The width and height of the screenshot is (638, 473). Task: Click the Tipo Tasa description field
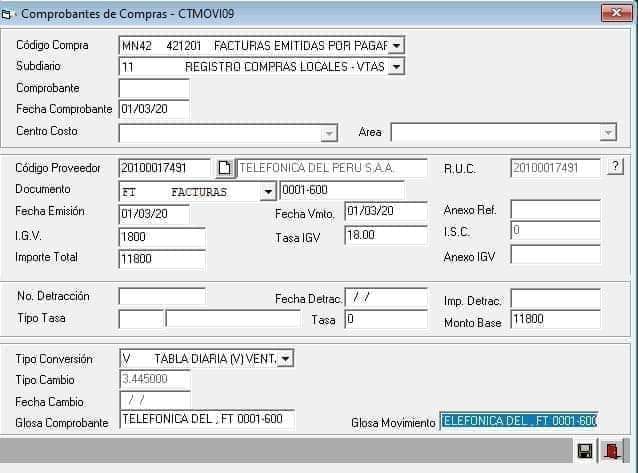[x=233, y=319]
